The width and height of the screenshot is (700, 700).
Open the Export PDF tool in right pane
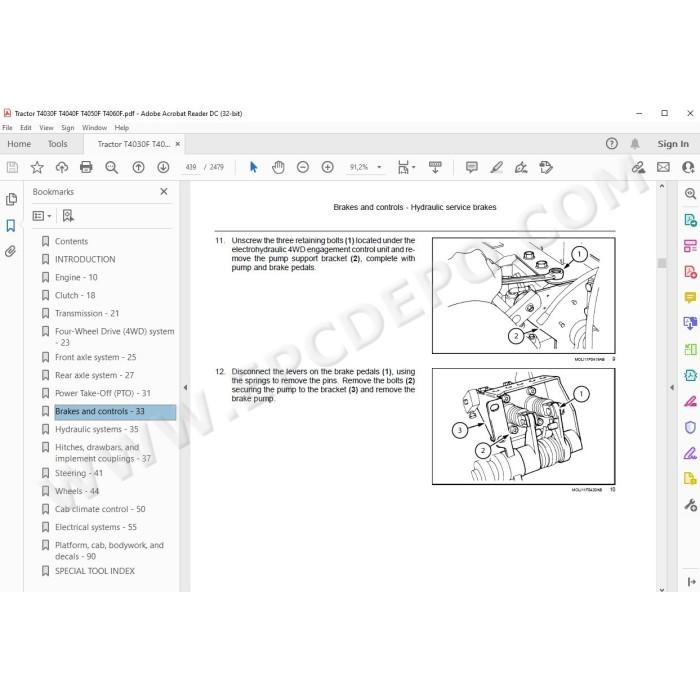[690, 220]
